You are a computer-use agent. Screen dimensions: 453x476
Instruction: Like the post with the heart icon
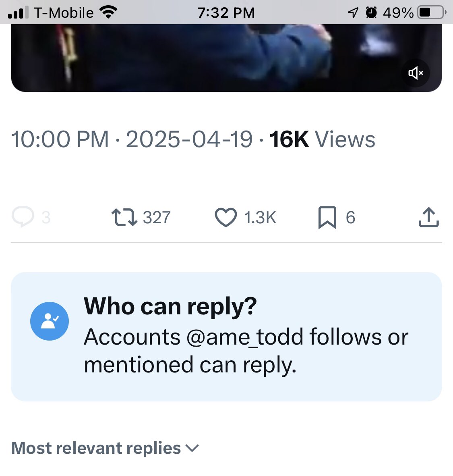click(225, 217)
